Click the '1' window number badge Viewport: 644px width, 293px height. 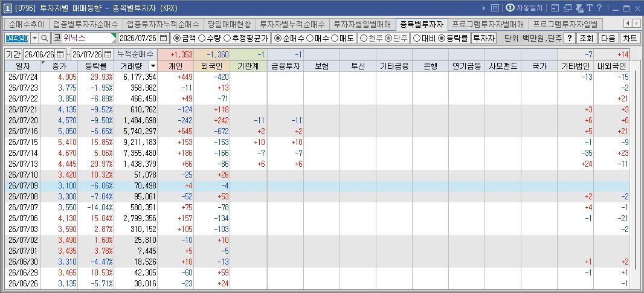click(x=8, y=8)
